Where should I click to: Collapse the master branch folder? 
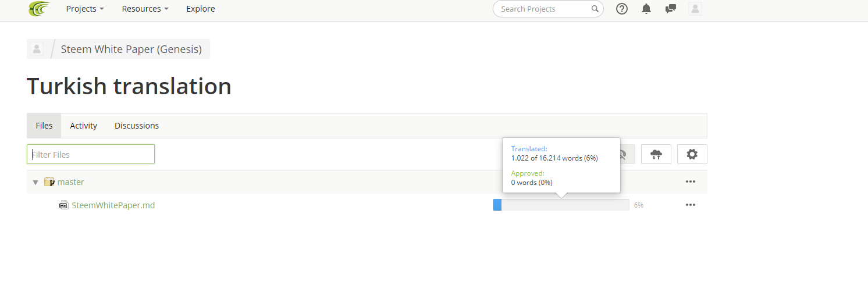coord(35,182)
